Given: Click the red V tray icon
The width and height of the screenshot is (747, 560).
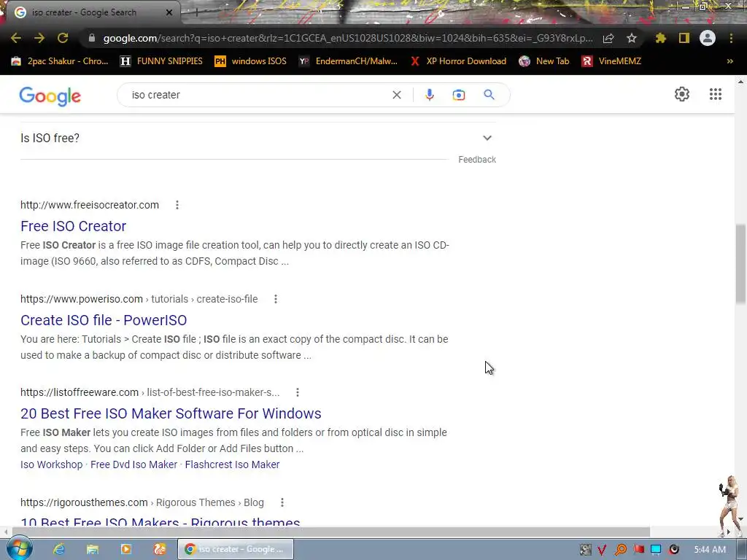Looking at the screenshot, I should [x=602, y=550].
